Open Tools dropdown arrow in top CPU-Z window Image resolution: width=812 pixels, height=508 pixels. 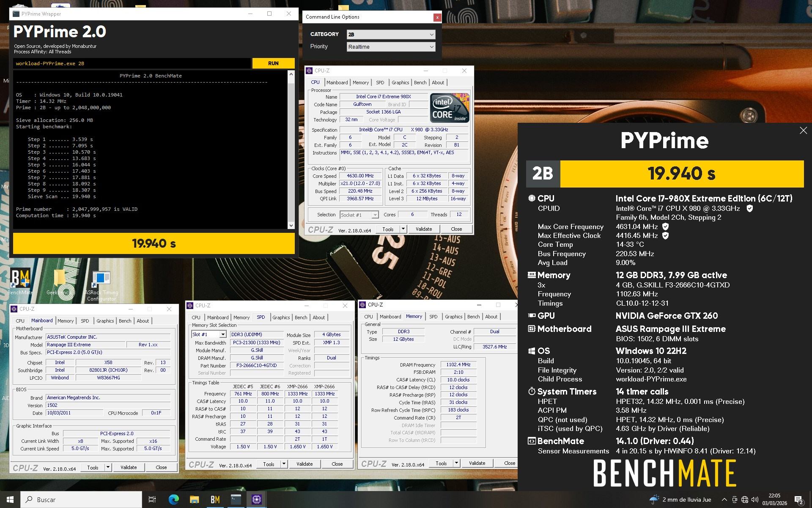tap(403, 229)
